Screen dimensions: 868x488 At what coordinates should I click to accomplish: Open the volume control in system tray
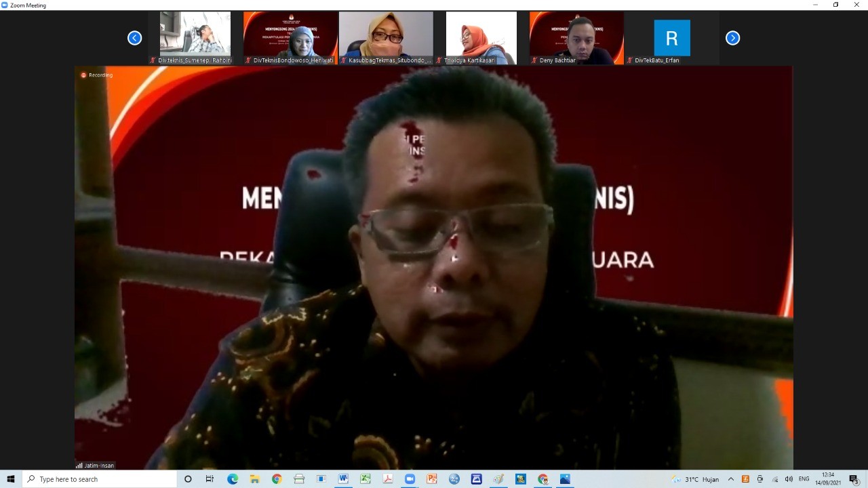[789, 479]
